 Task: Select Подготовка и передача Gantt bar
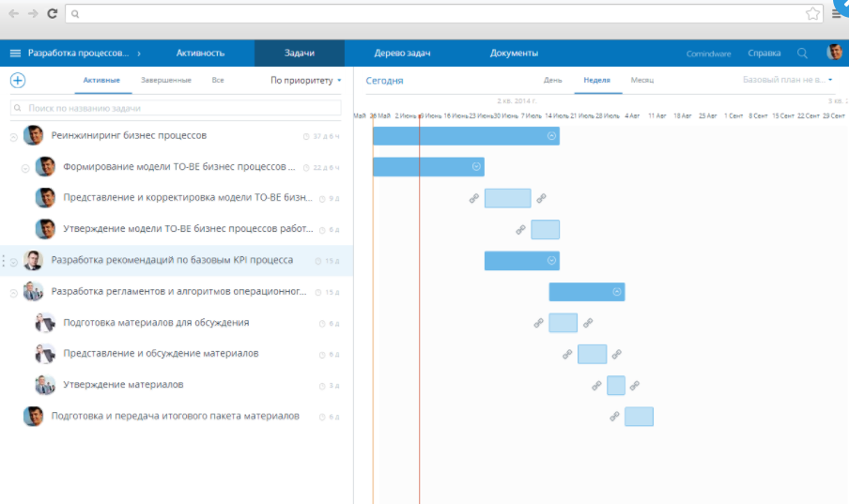[639, 417]
